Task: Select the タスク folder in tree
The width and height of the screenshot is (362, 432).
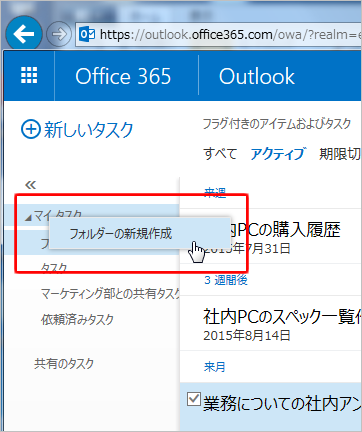Action: pyautogui.click(x=54, y=267)
